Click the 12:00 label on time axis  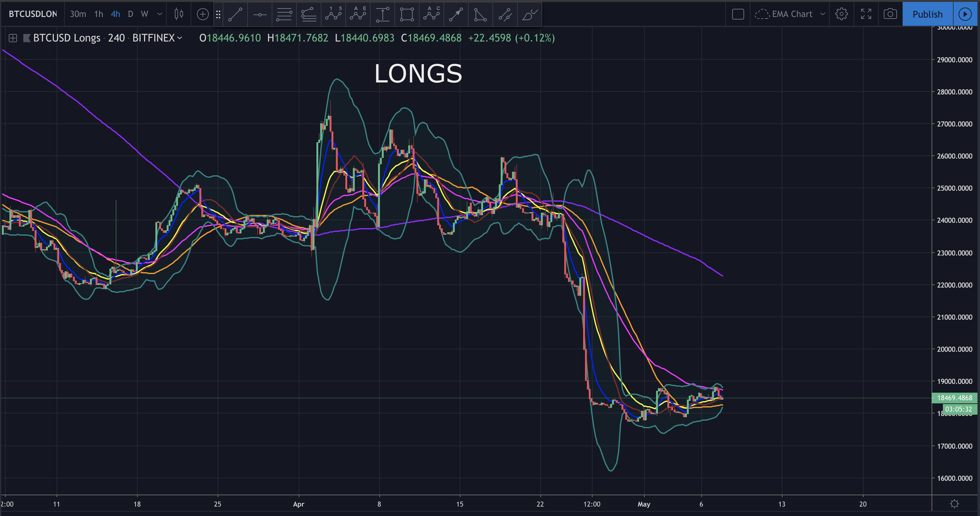(592, 504)
